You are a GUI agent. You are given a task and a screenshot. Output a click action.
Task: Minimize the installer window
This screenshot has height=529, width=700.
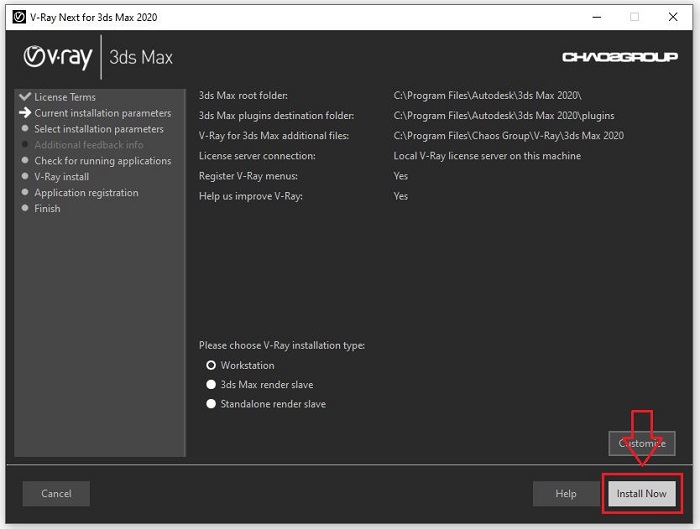[596, 17]
